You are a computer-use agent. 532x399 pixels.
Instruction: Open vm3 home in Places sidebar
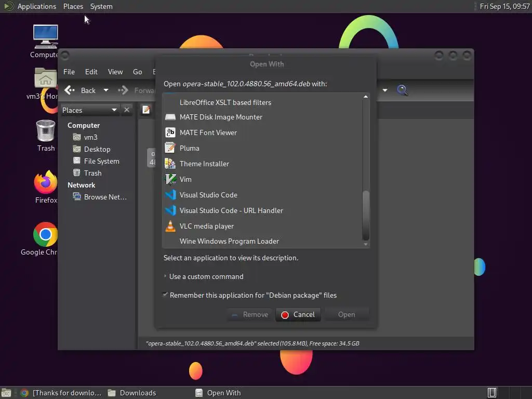pos(90,137)
